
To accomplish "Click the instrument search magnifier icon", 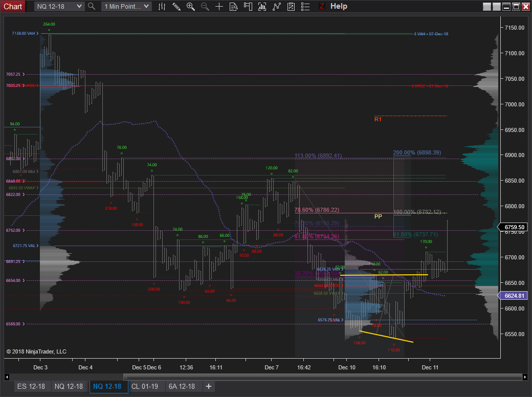I will click(x=91, y=6).
